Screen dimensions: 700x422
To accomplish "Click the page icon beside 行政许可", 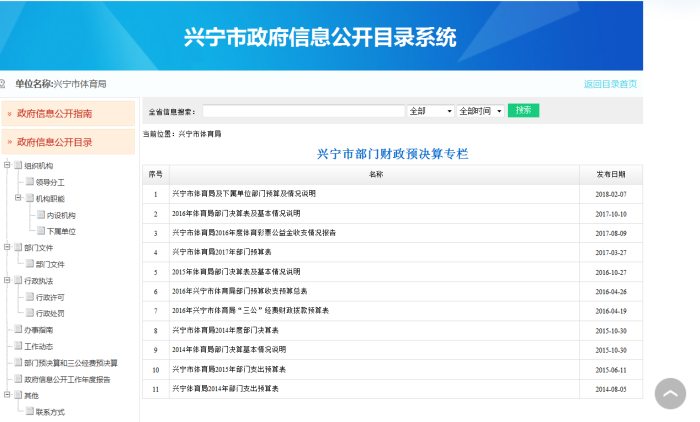I will click(x=29, y=297).
